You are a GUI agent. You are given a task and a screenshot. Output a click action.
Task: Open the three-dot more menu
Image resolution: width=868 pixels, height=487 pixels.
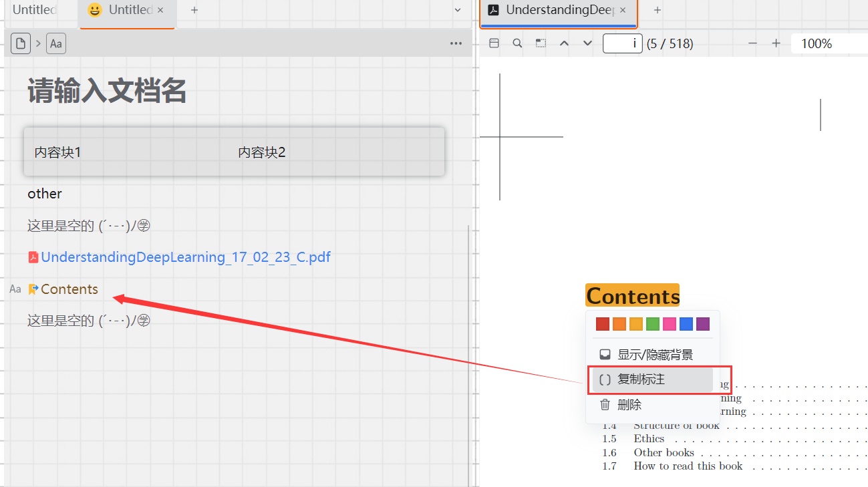pyautogui.click(x=456, y=44)
